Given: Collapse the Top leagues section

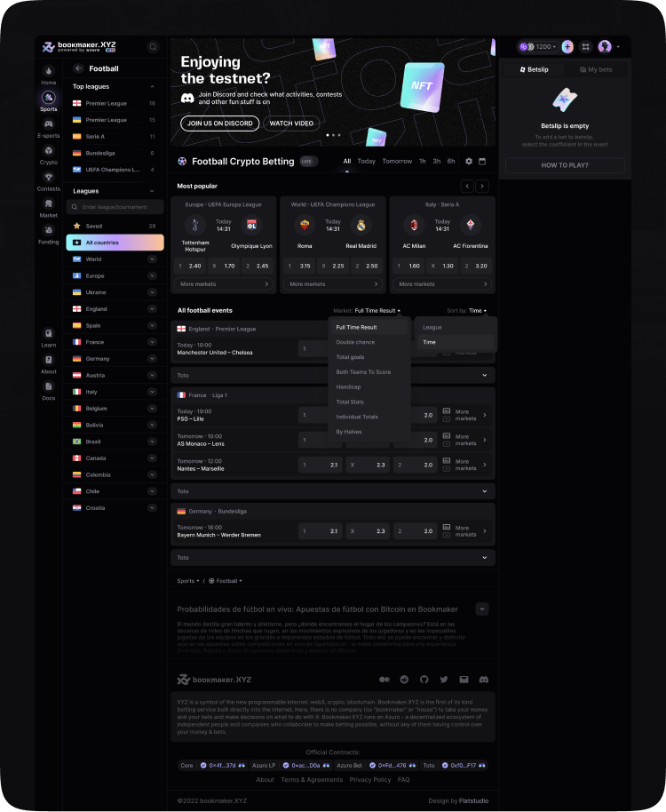Looking at the screenshot, I should tap(152, 86).
